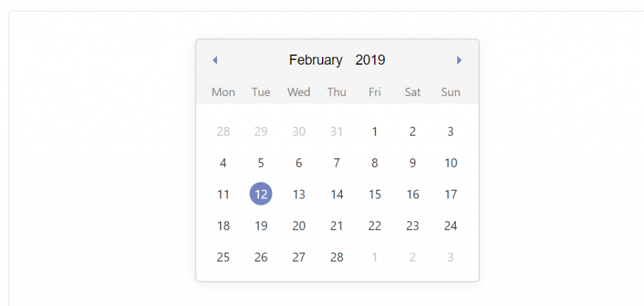Open the 2019 year selector
This screenshot has height=306, width=644.
tap(370, 60)
